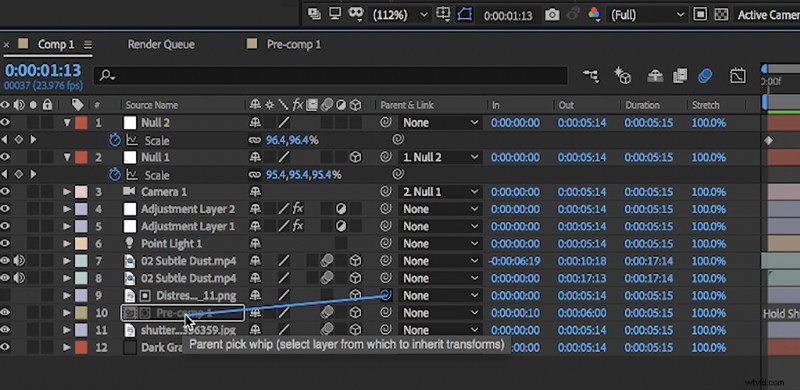Toggle the mask and shape path visibility
Image resolution: width=800 pixels, height=390 pixels.
(464, 15)
